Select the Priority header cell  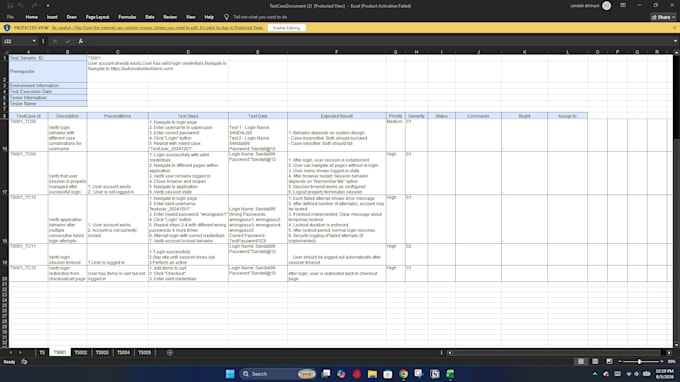click(396, 116)
